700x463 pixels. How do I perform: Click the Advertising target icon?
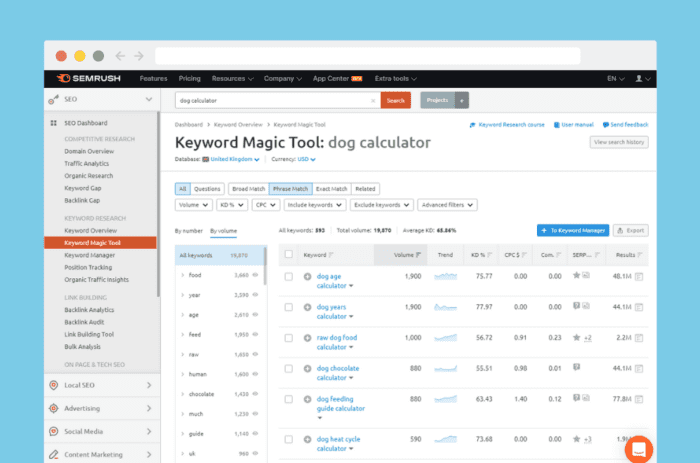54,408
